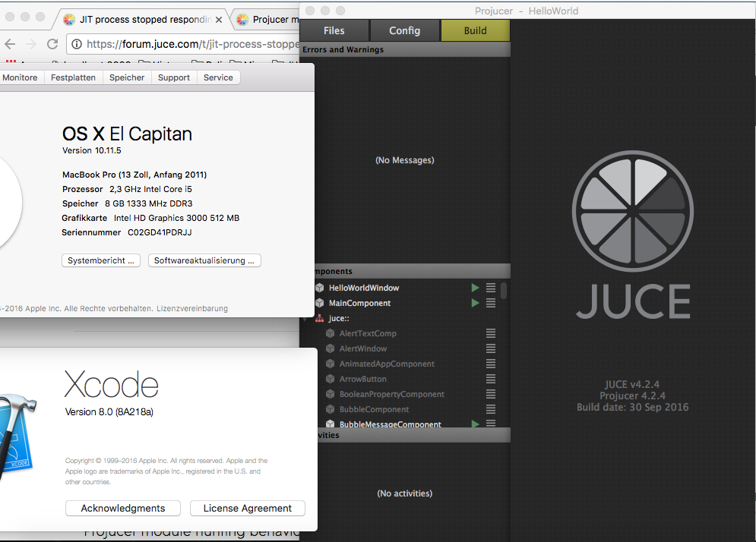Select ArrowButton under juce::
Image resolution: width=756 pixels, height=542 pixels.
[x=362, y=379]
